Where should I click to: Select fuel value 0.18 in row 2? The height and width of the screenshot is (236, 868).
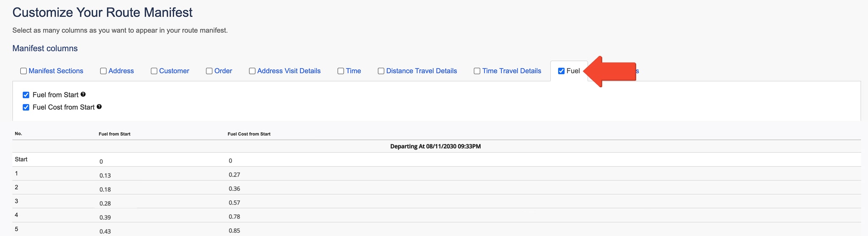[x=105, y=189]
